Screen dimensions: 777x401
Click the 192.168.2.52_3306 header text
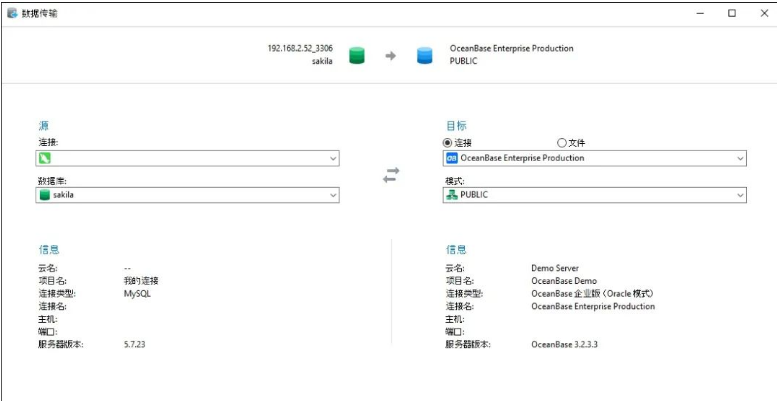pyautogui.click(x=300, y=48)
